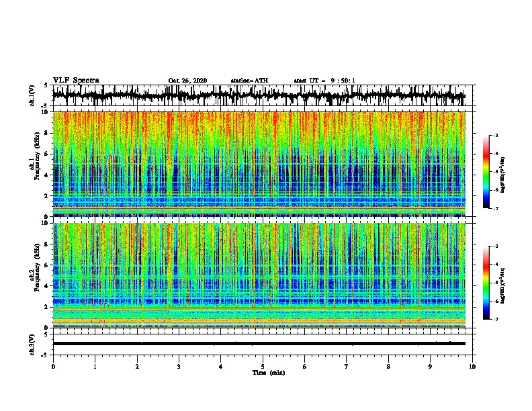532x411 pixels.
Task: Click the time axis tick label "8"
Action: [388, 366]
